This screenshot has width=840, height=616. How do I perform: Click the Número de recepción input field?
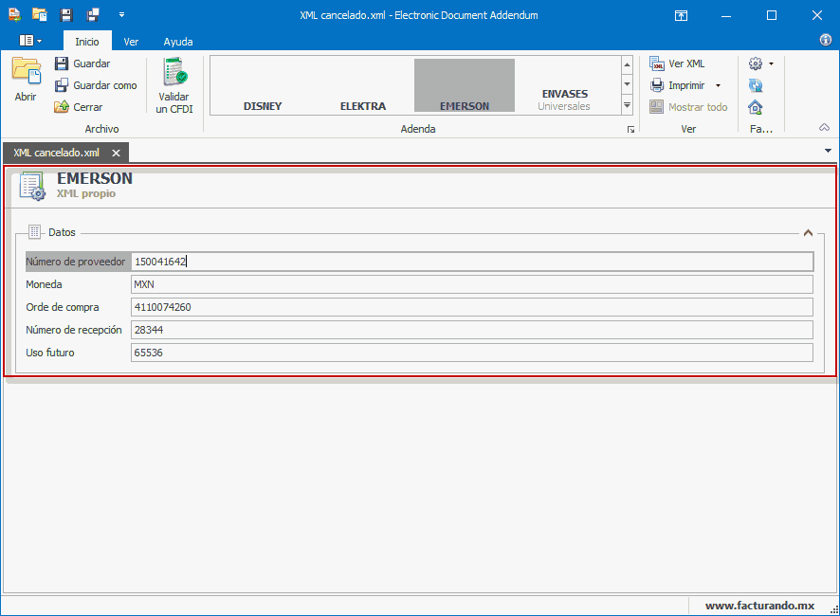(x=472, y=330)
